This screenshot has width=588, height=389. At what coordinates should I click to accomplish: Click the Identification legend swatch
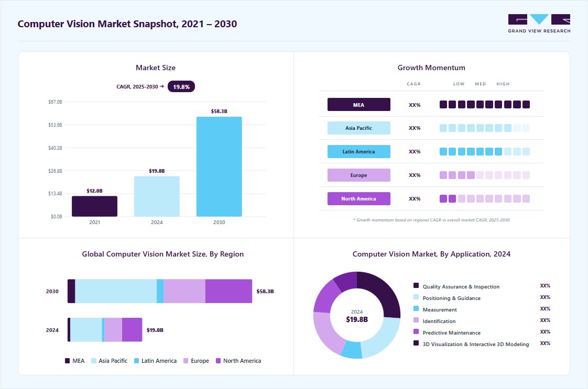[x=416, y=320]
